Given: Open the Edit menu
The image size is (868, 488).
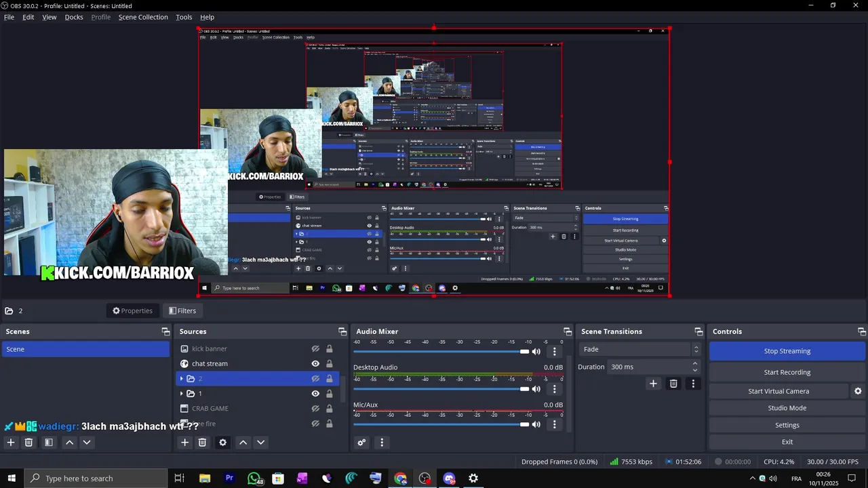Looking at the screenshot, I should pyautogui.click(x=28, y=17).
